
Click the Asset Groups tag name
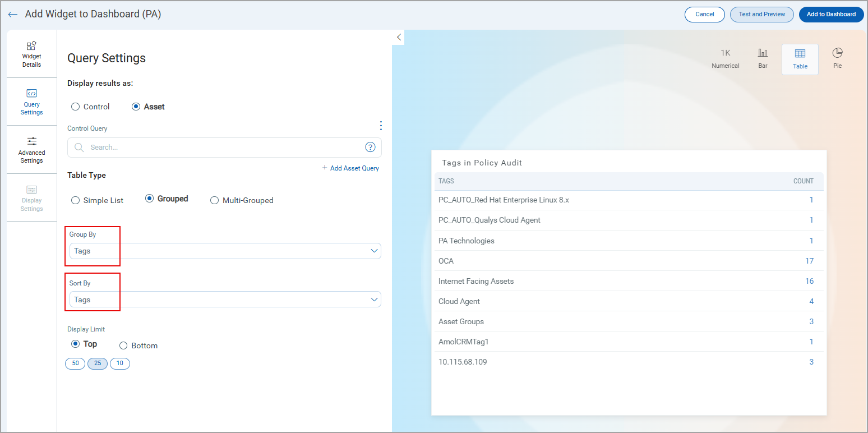[461, 321]
